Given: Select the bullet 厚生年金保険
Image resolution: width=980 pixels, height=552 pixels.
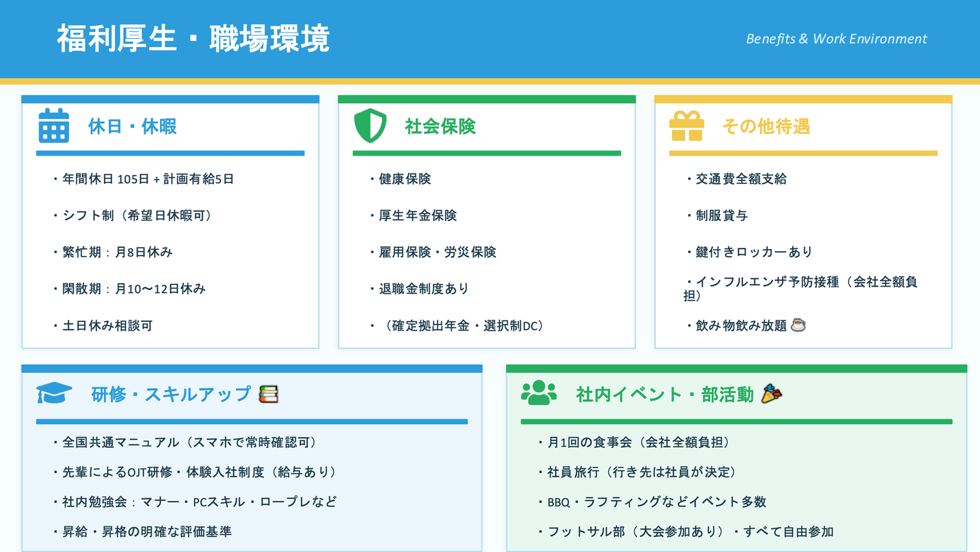Looking at the screenshot, I should click(413, 216).
